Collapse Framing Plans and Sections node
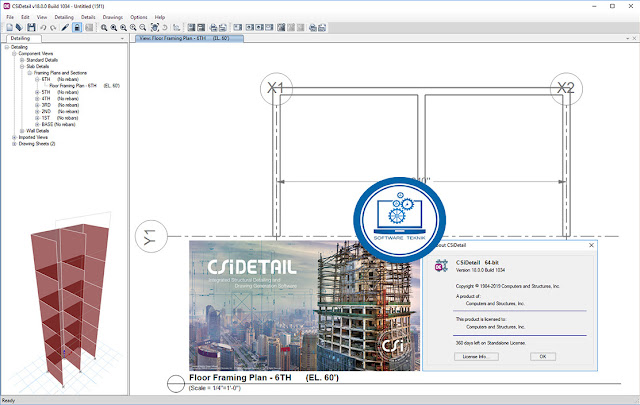 click(29, 73)
